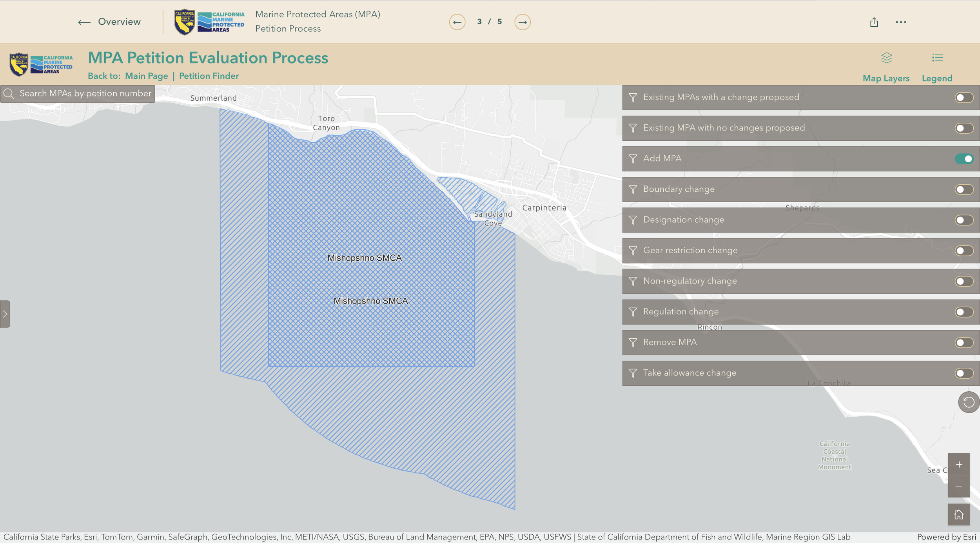Go to previous page arrow
Screen dimensions: 980x543
pos(457,22)
